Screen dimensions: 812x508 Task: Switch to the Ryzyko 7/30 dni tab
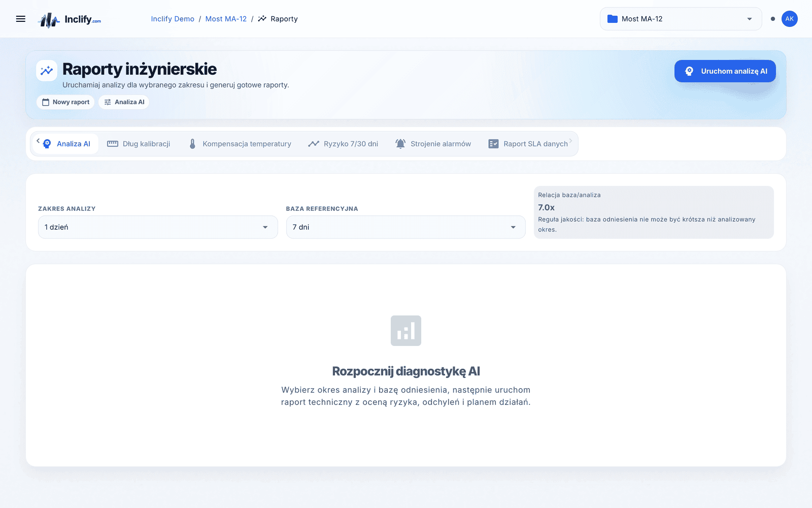tap(343, 144)
